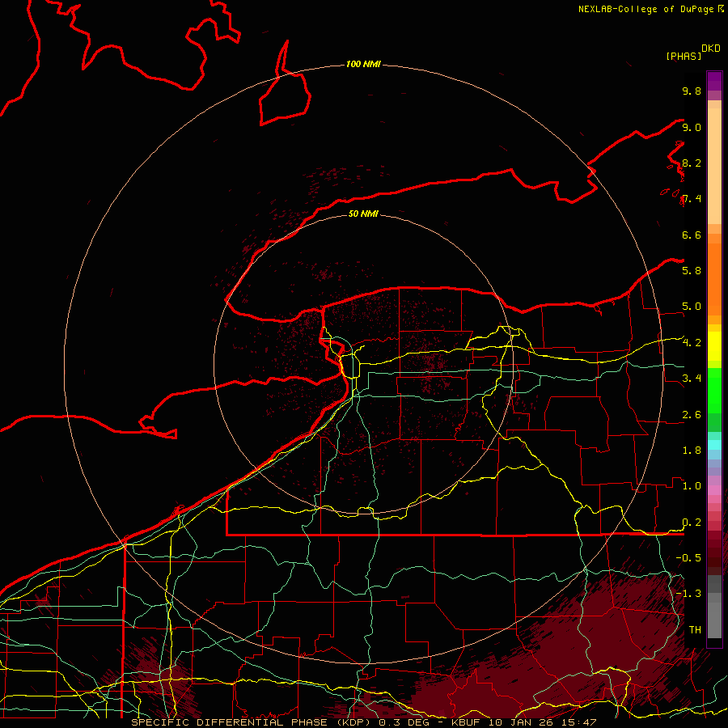The width and height of the screenshot is (728, 728).
Task: Click the "DKD" label above the color scale
Action: [711, 49]
